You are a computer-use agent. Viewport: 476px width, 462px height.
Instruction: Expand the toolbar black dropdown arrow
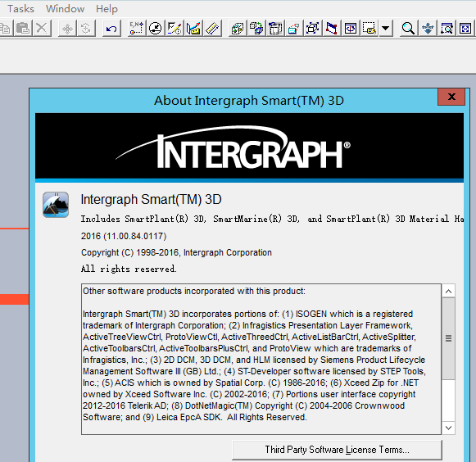point(386,29)
